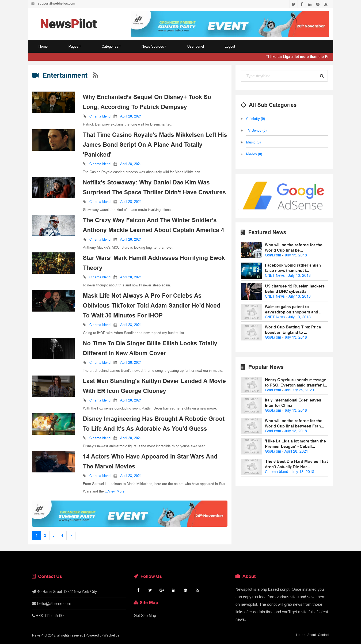Screen dimensions: 361x644
Task: Click the RSS icon beside Entertainment heading
Action: pyautogui.click(x=96, y=75)
